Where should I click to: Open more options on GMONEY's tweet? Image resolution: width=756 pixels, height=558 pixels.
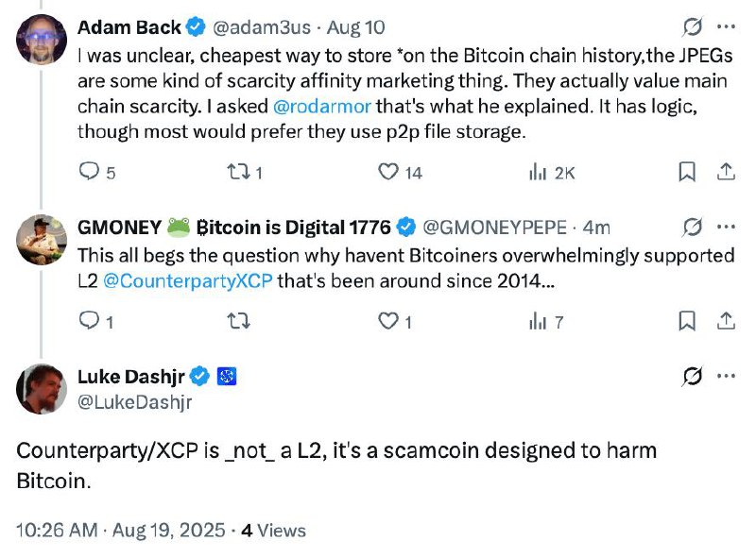tap(726, 228)
